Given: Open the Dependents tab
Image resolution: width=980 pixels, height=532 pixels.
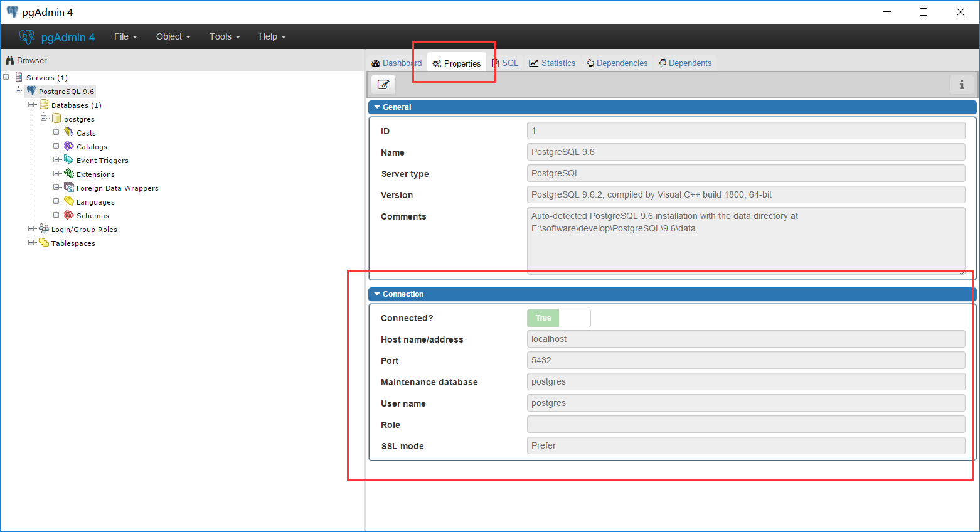Looking at the screenshot, I should point(685,63).
